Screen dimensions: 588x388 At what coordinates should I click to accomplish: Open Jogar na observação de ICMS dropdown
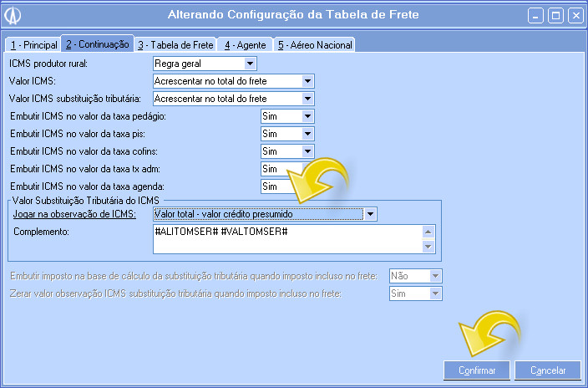(x=370, y=214)
